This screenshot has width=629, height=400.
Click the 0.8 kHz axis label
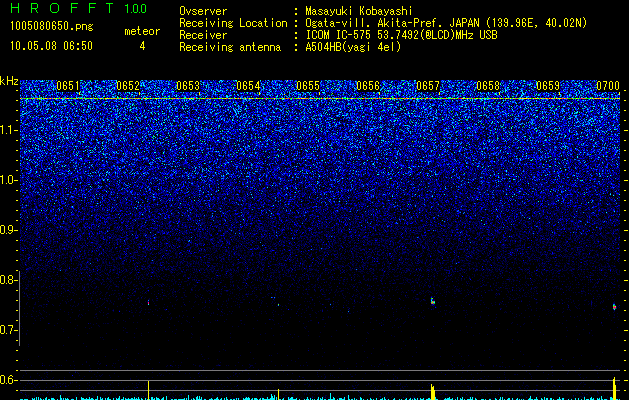[8, 280]
